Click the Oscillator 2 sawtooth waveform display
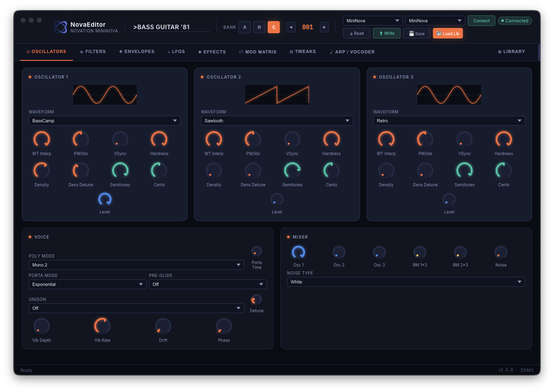Screen dimensions: 554x392 277,95
